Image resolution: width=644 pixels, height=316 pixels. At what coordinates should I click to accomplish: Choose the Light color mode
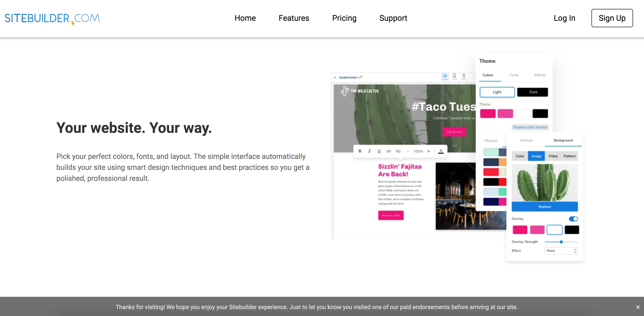point(497,92)
